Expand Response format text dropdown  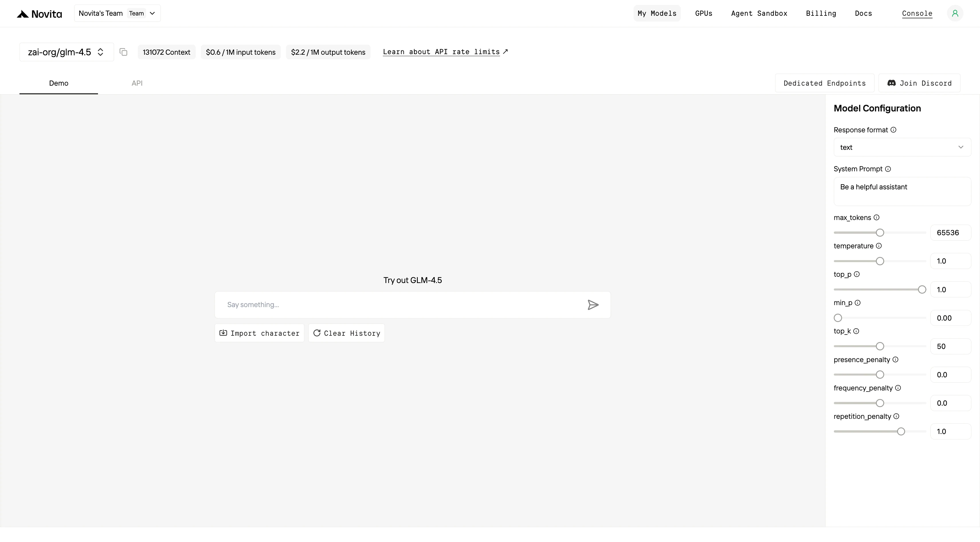pos(902,147)
